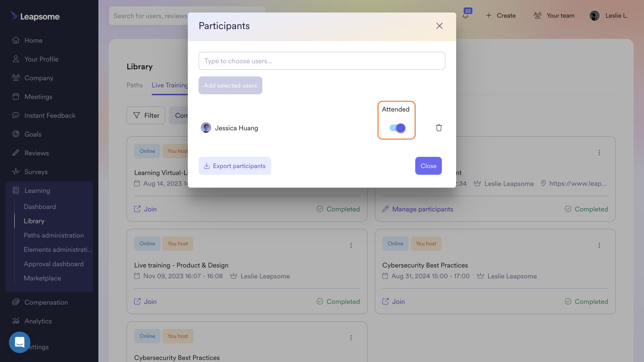Open the Filter button
Image resolution: width=644 pixels, height=362 pixels.
[146, 115]
